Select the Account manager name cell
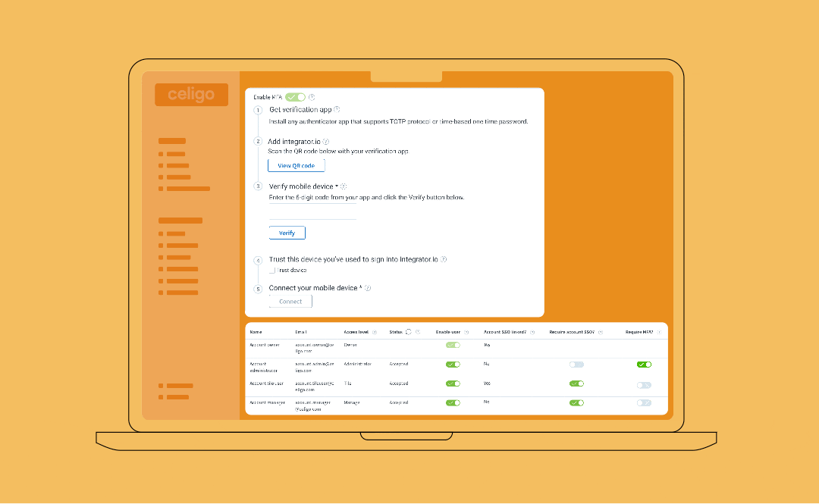 [x=268, y=402]
